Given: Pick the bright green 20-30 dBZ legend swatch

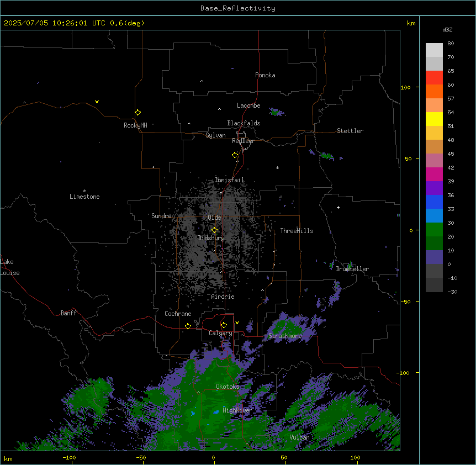Looking at the screenshot, I should click(x=434, y=230).
